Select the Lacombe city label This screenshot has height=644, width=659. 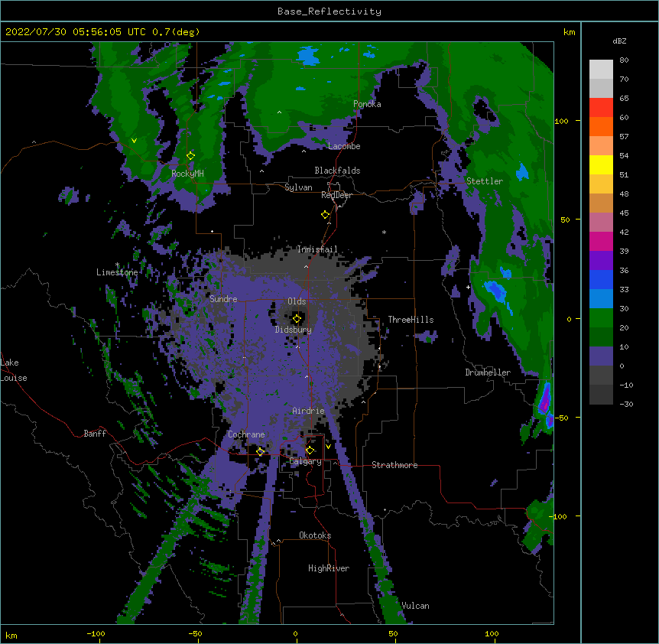tap(344, 146)
